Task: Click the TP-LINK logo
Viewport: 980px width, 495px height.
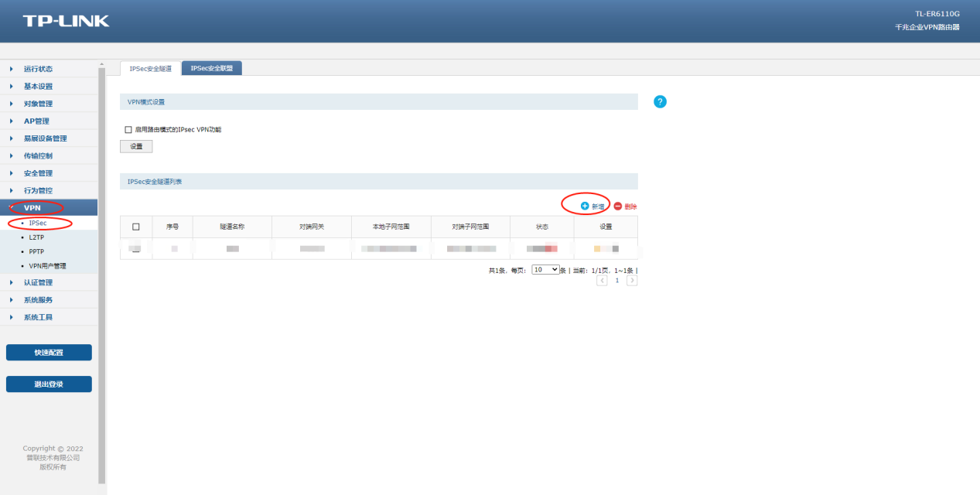Action: coord(66,21)
